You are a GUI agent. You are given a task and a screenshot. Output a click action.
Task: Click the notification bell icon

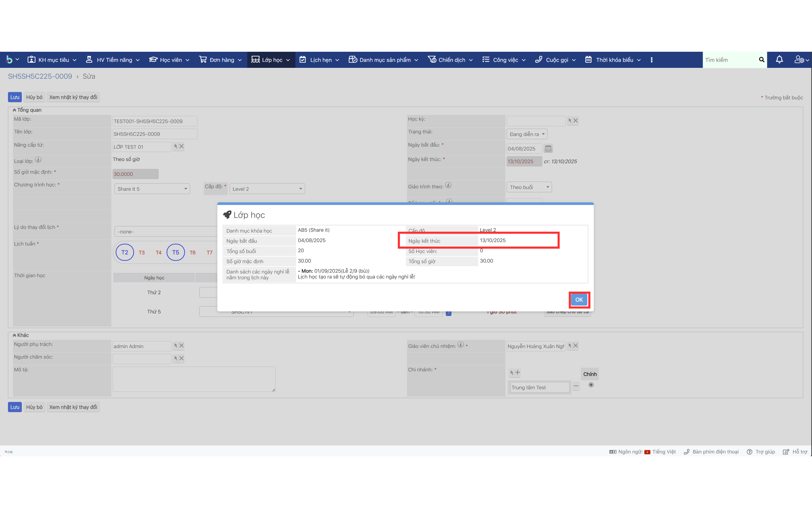point(779,60)
